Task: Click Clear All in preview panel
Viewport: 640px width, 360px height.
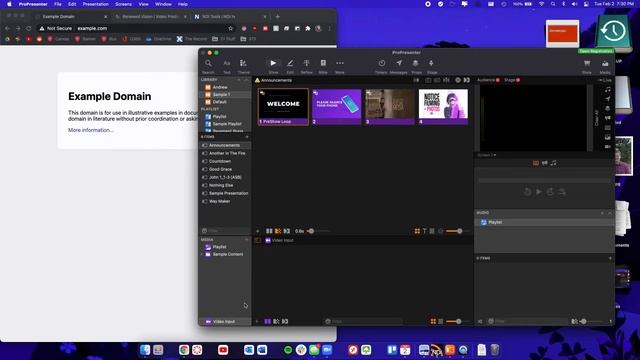Action: [x=596, y=118]
